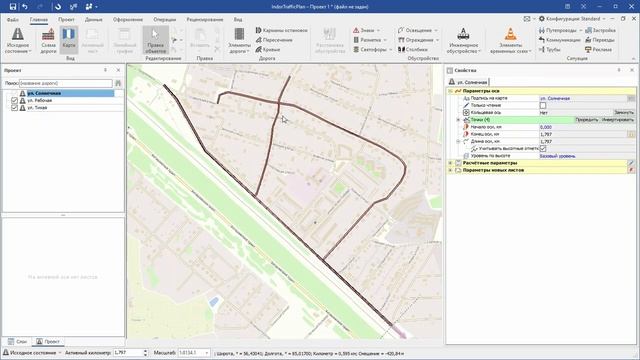Screen dimensions: 640x360
Task: Expand the Параметры новых листов section
Action: tap(451, 170)
